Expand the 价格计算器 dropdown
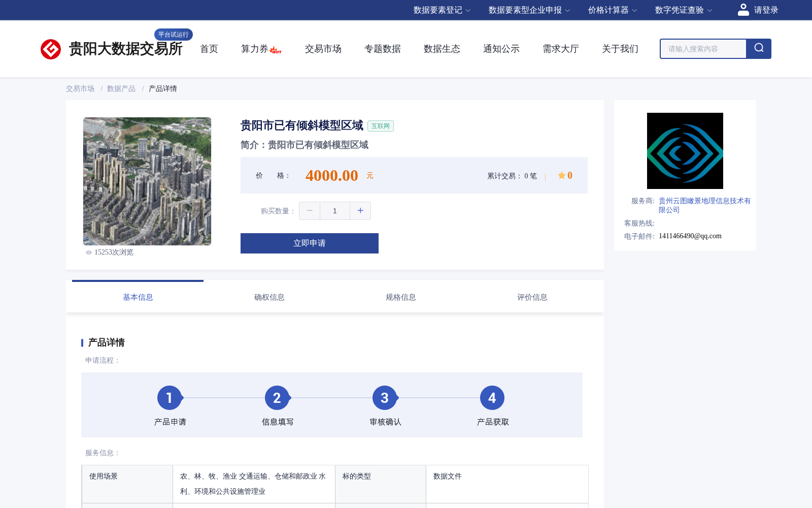Viewport: 812px width, 508px height. click(x=613, y=10)
